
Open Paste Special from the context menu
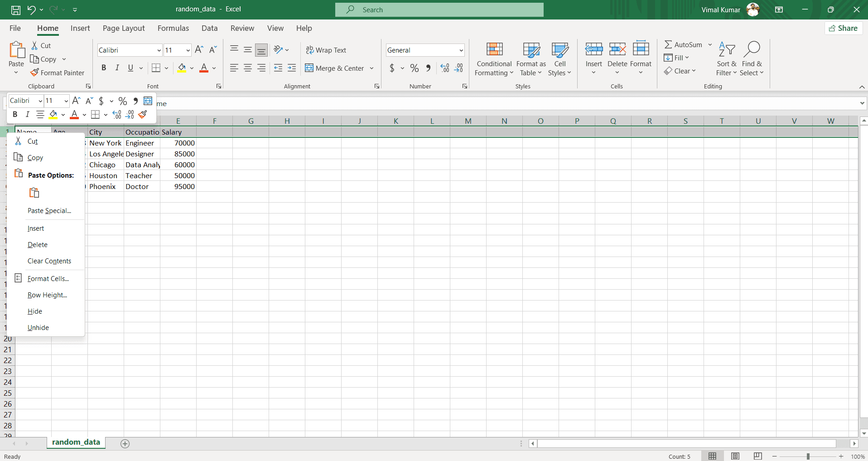pos(49,210)
